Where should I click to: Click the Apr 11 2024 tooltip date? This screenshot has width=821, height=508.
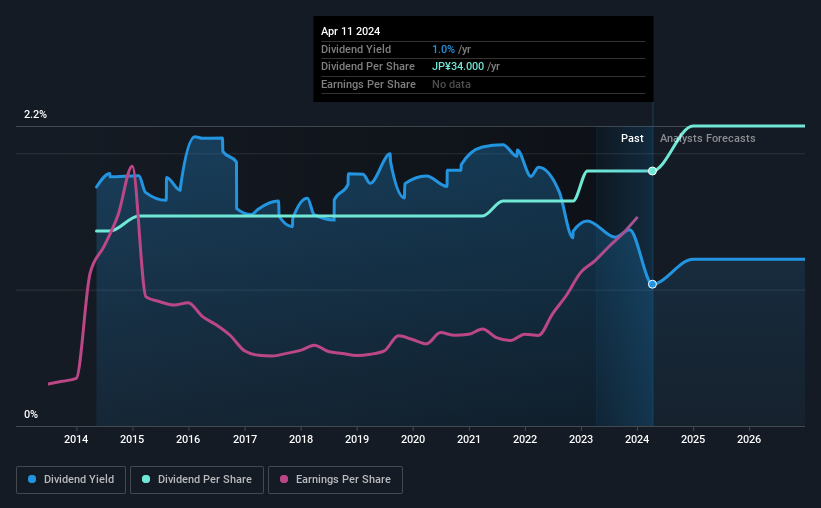(x=350, y=31)
